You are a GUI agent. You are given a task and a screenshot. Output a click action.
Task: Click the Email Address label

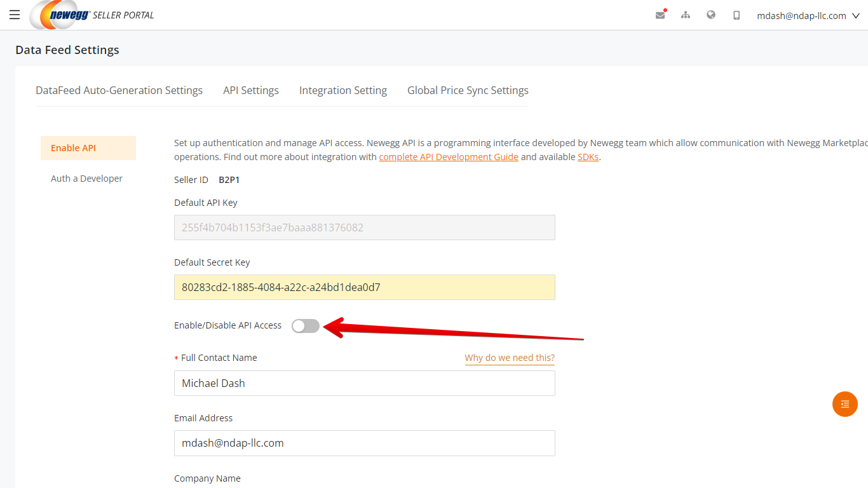(203, 418)
